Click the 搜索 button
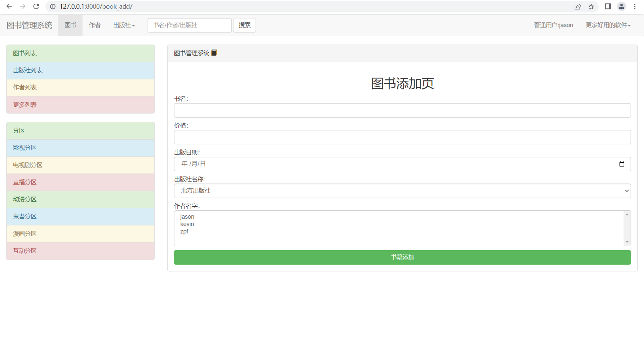Image resolution: width=644 pixels, height=346 pixels. tap(245, 25)
